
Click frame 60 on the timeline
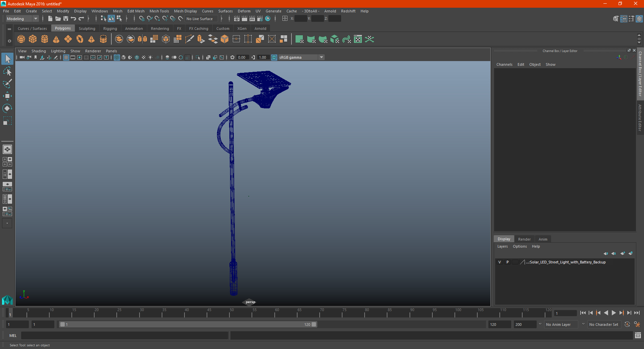click(277, 313)
